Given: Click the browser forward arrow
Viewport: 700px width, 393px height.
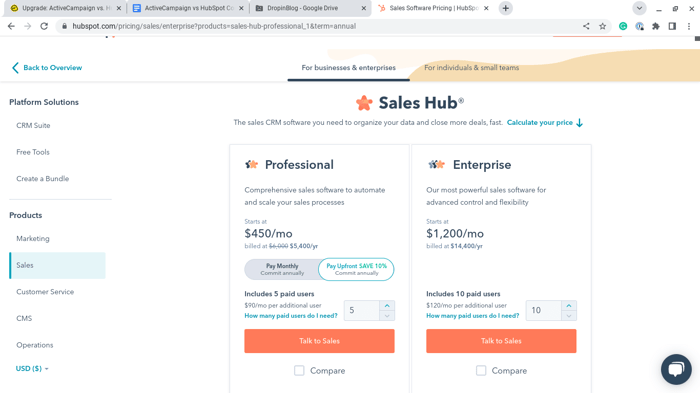Looking at the screenshot, I should coord(28,26).
